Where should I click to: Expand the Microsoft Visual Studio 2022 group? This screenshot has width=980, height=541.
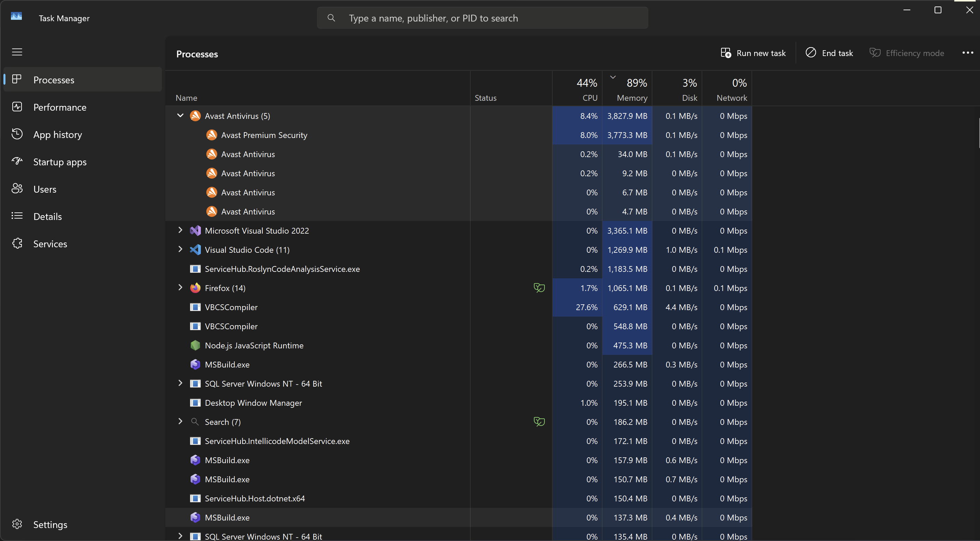pos(180,230)
